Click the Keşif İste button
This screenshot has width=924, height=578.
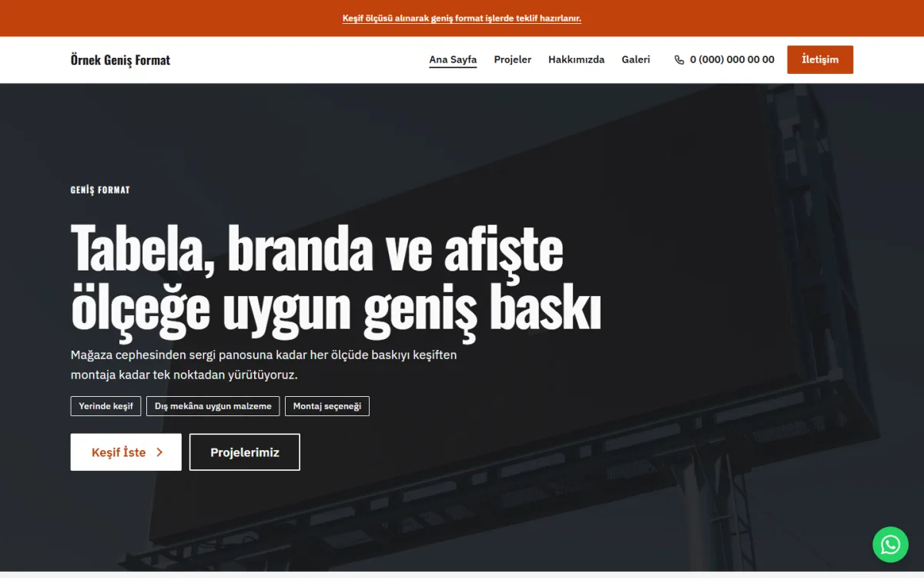coord(126,452)
